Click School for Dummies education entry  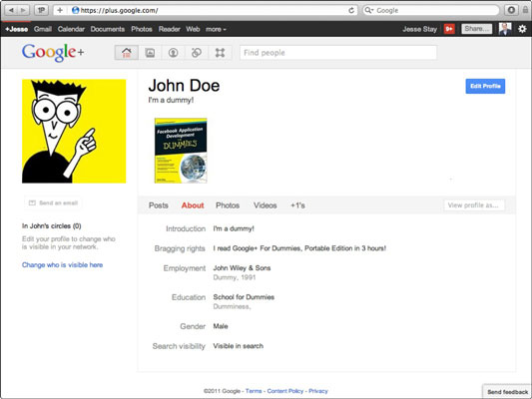(244, 297)
